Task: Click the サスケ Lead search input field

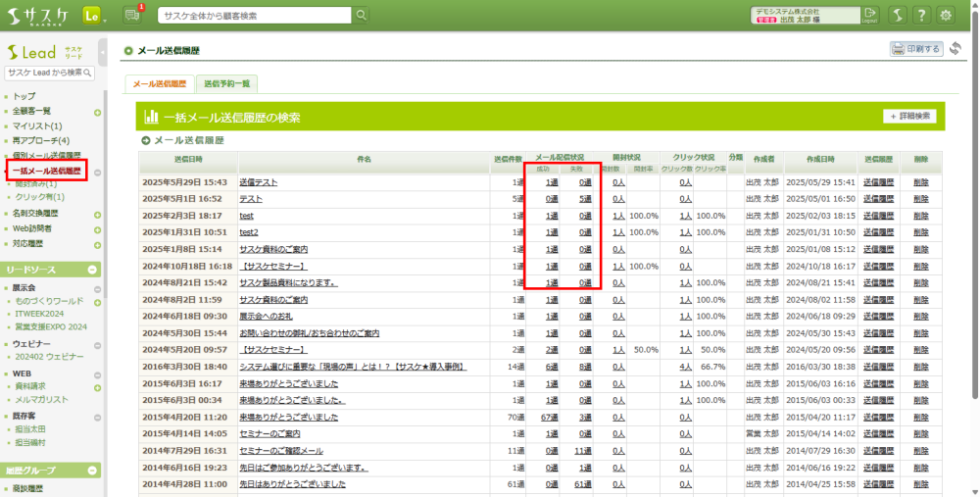Action: point(43,74)
